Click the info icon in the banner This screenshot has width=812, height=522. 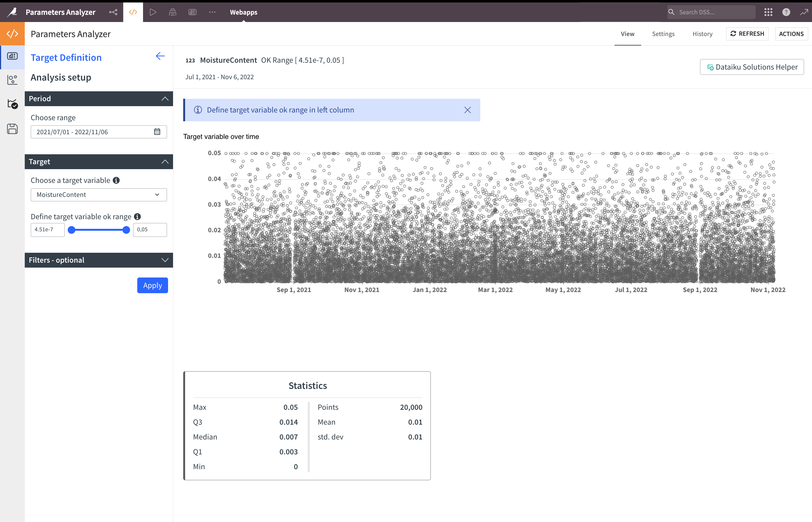(x=198, y=110)
